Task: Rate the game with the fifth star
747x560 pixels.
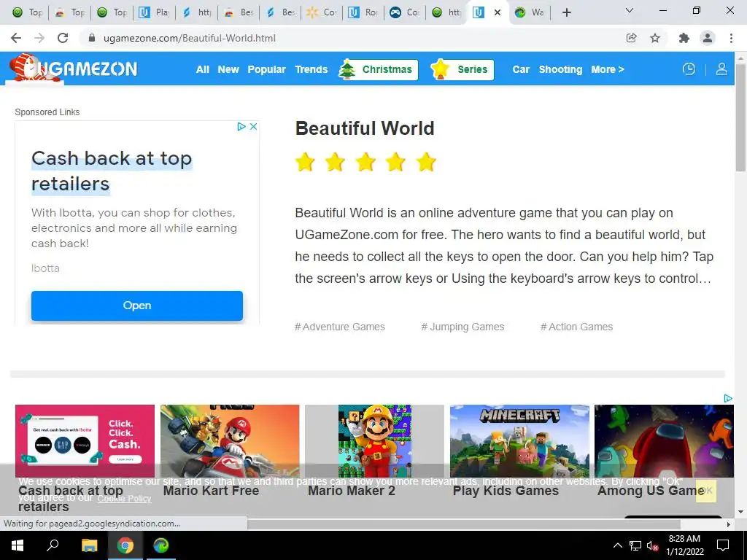Action: click(426, 162)
